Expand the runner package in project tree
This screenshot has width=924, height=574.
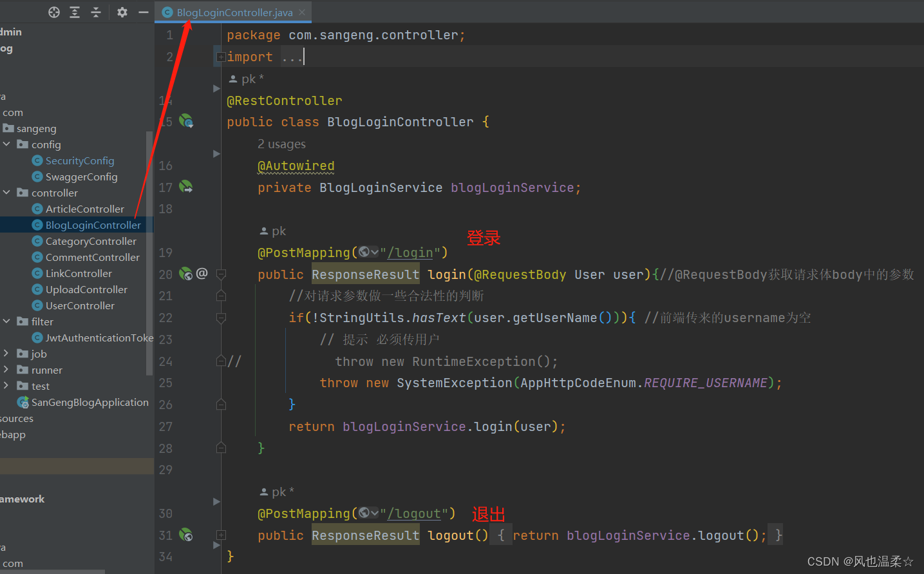pyautogui.click(x=6, y=370)
